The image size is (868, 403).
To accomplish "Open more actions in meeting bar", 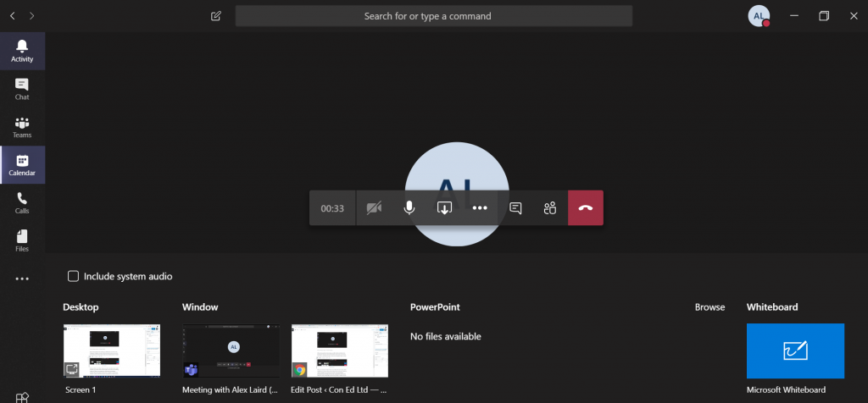I will point(480,208).
